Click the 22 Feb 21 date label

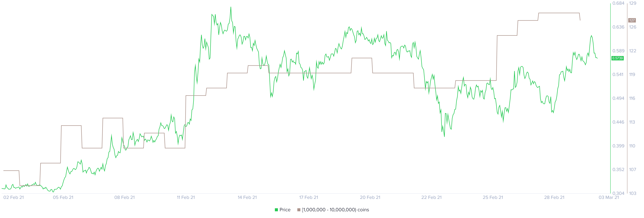[432, 197]
